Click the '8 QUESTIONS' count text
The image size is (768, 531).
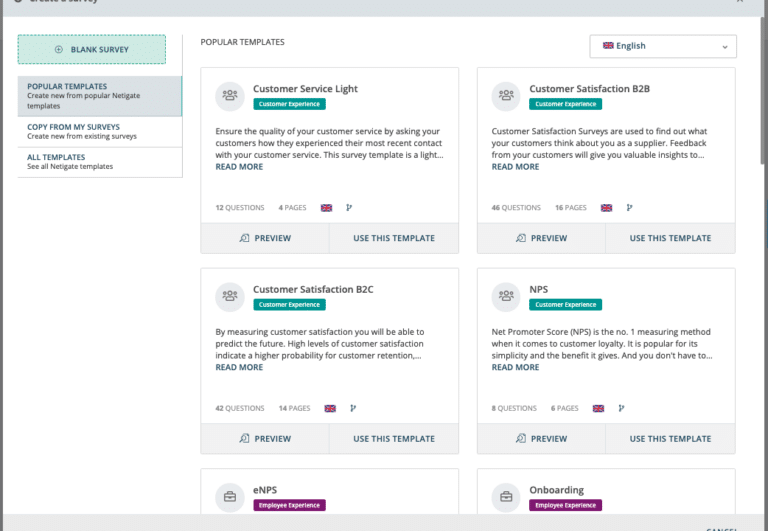click(514, 409)
